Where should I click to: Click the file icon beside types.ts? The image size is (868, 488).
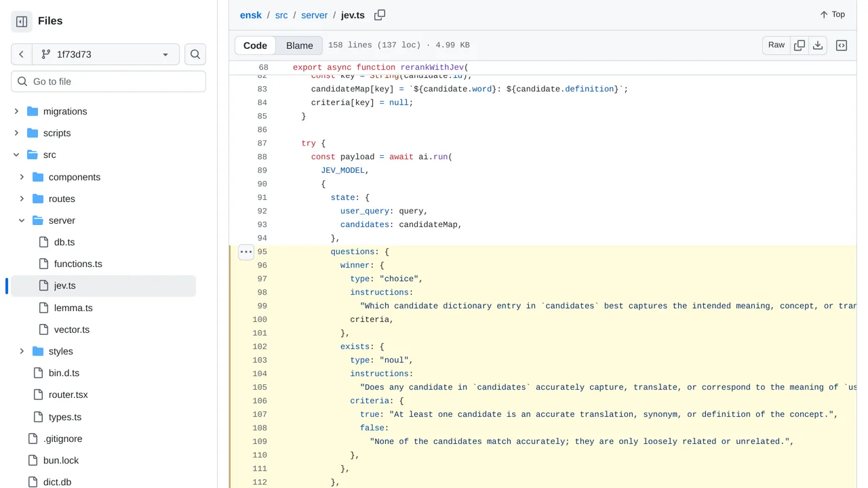[x=38, y=417]
